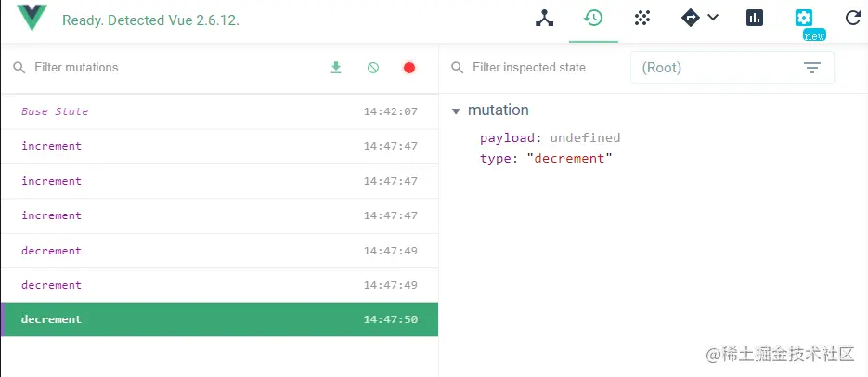Toggle the red recording button

[408, 68]
